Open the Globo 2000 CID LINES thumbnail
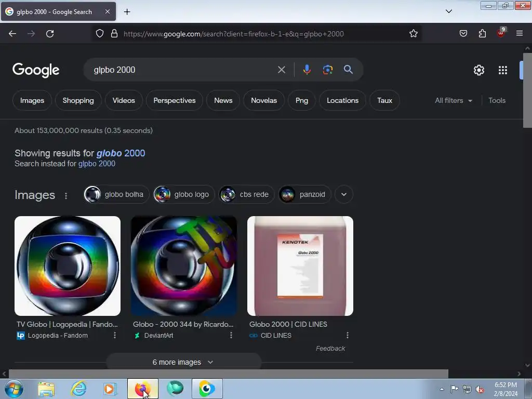Viewport: 532px width, 399px height. click(x=300, y=266)
